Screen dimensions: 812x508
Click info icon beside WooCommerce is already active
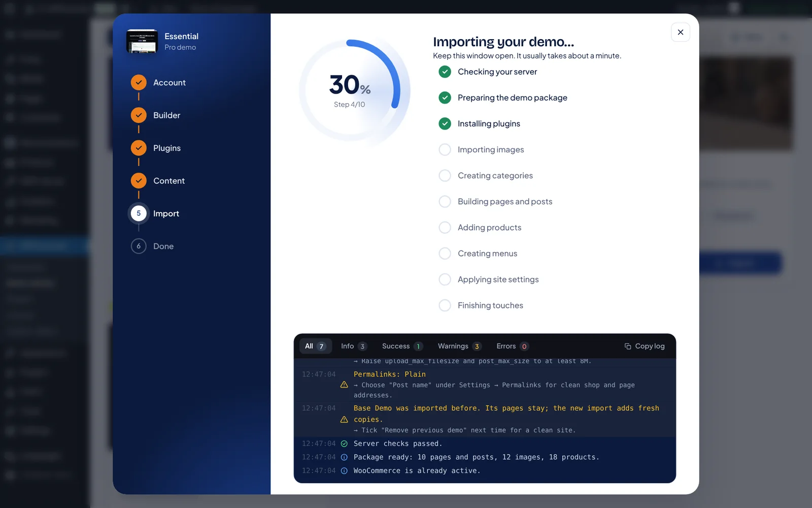click(344, 471)
